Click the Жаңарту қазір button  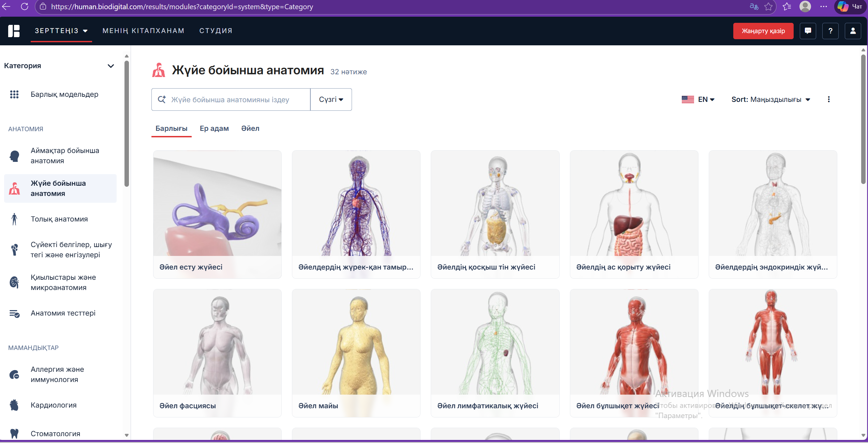[x=763, y=31]
